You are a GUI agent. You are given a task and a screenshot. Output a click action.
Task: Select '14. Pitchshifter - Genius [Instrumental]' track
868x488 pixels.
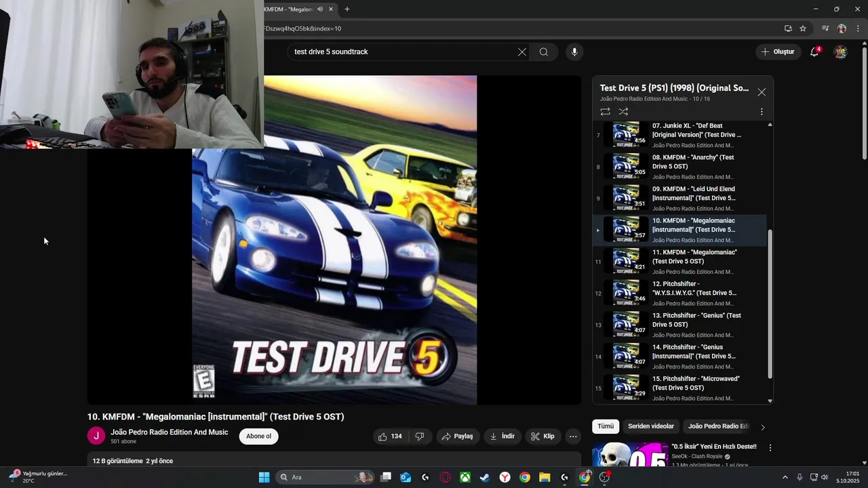[x=680, y=357]
